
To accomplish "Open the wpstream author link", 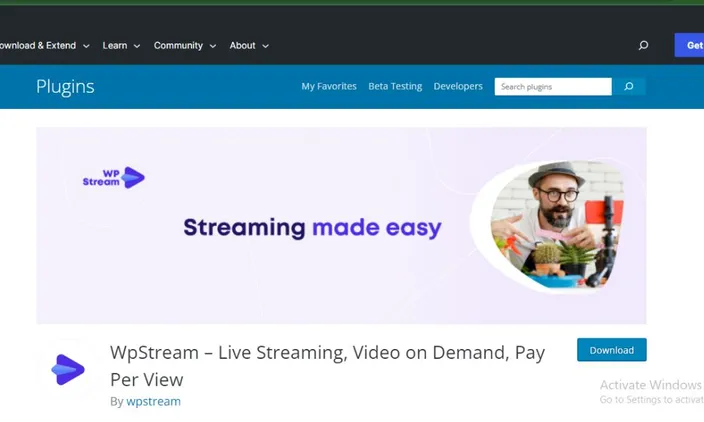I will coord(154,401).
